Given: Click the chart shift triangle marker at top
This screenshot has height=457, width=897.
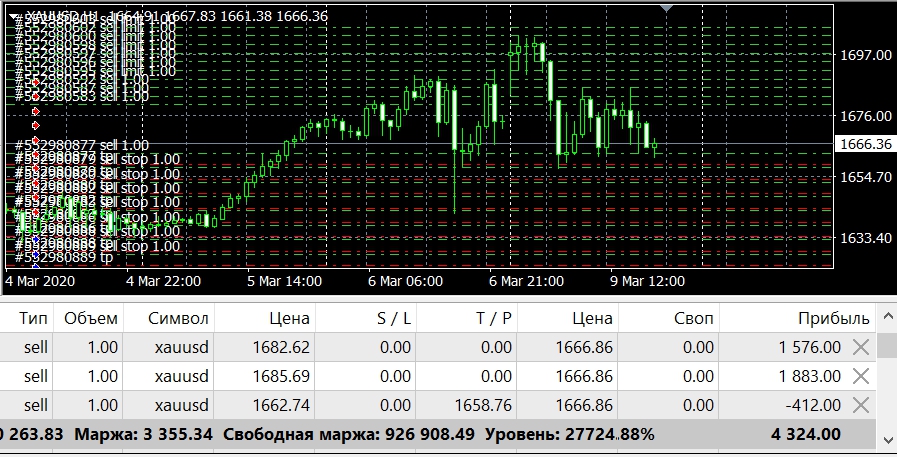Looking at the screenshot, I should (x=666, y=8).
